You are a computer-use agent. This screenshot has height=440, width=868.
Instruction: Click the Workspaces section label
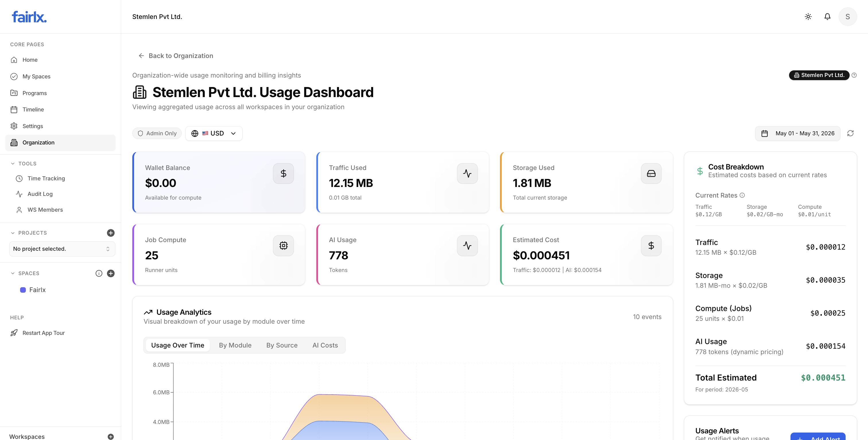tap(27, 437)
